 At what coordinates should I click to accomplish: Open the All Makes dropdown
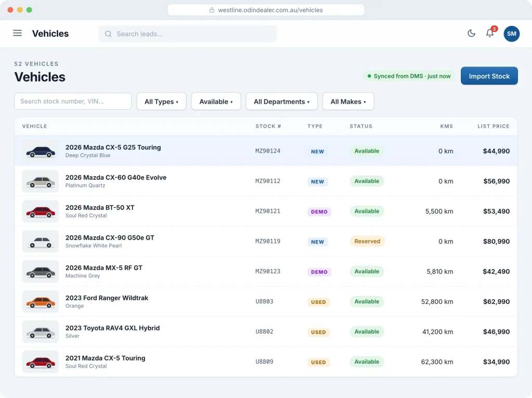click(x=348, y=101)
